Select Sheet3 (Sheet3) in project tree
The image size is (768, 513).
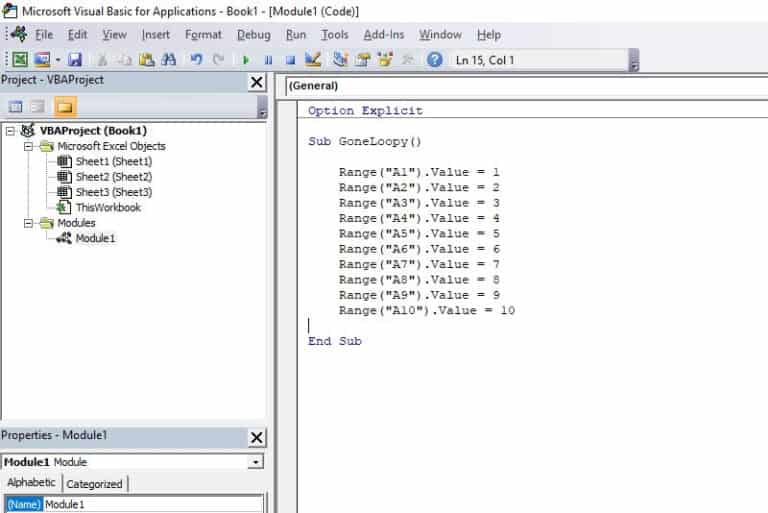114,192
